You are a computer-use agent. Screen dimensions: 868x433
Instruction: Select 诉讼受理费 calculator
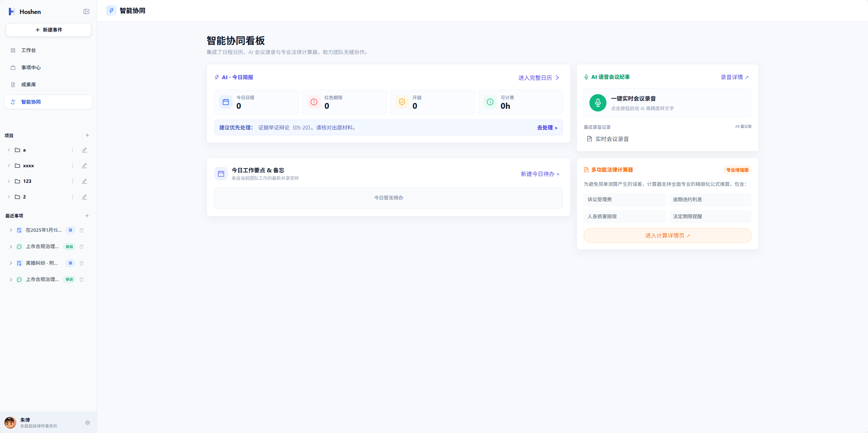(625, 200)
